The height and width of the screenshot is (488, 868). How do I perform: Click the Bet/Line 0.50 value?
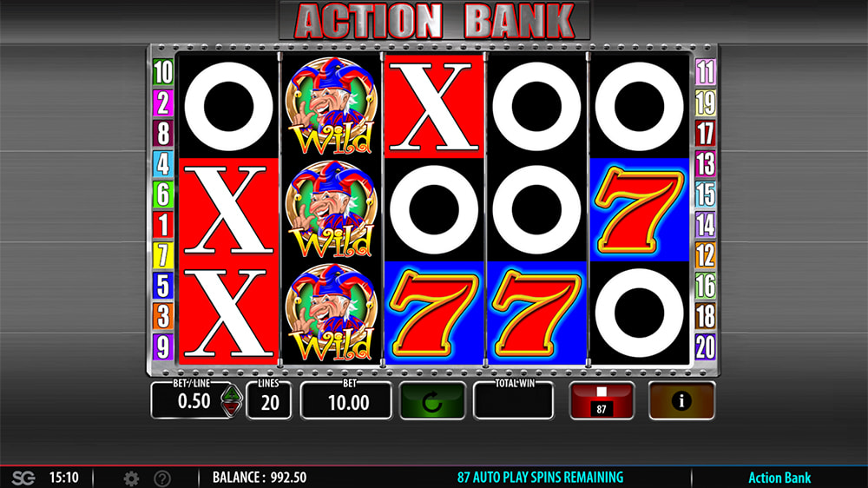click(194, 400)
